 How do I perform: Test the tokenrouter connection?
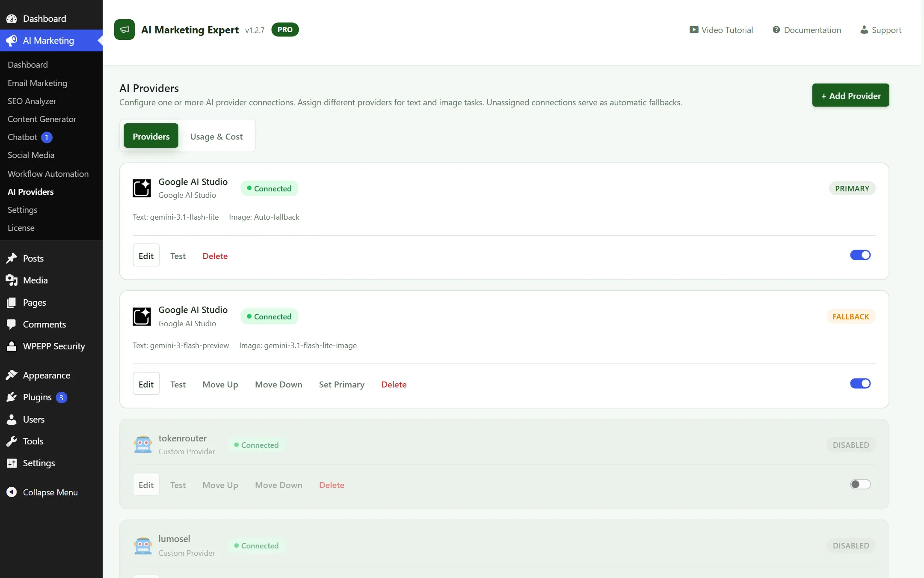178,485
